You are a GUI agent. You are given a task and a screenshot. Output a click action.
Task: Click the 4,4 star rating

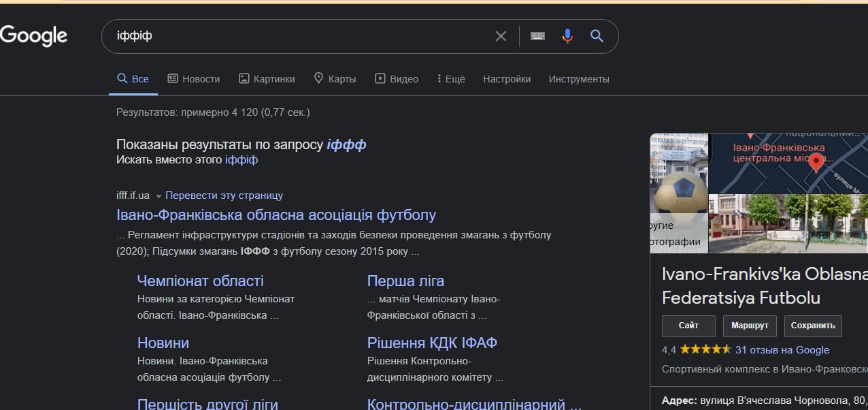coord(697,349)
